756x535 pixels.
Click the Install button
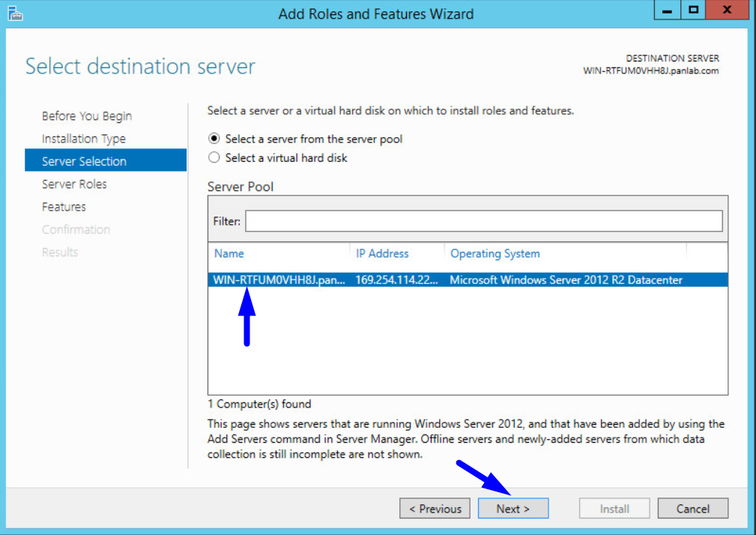click(614, 508)
